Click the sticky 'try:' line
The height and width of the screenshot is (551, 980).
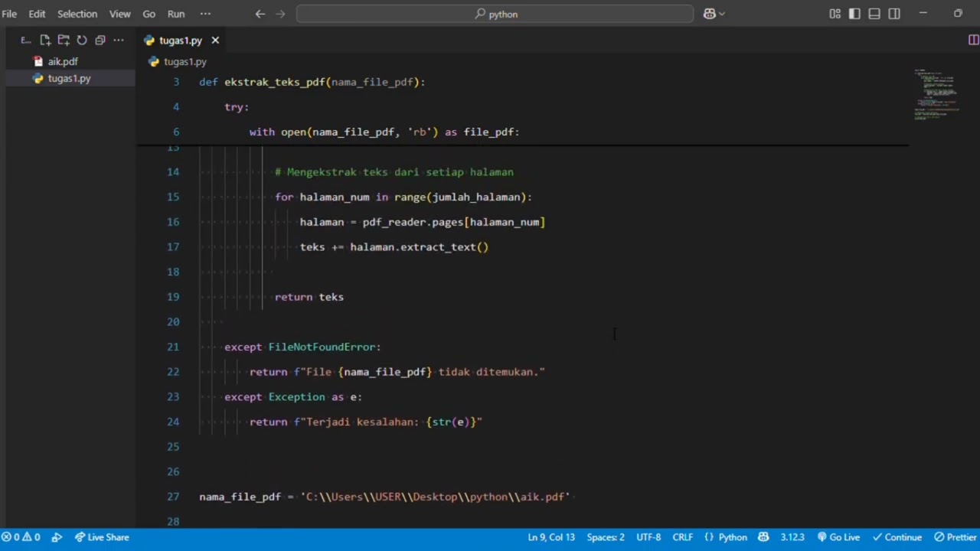[x=237, y=107]
